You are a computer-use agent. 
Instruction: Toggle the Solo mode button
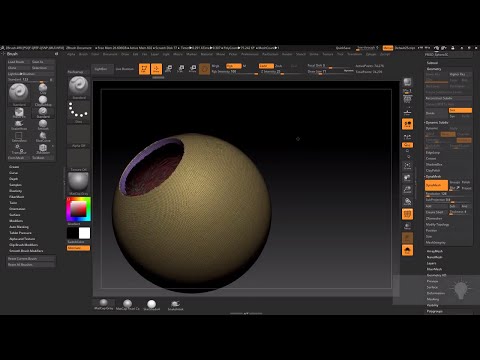(407, 250)
